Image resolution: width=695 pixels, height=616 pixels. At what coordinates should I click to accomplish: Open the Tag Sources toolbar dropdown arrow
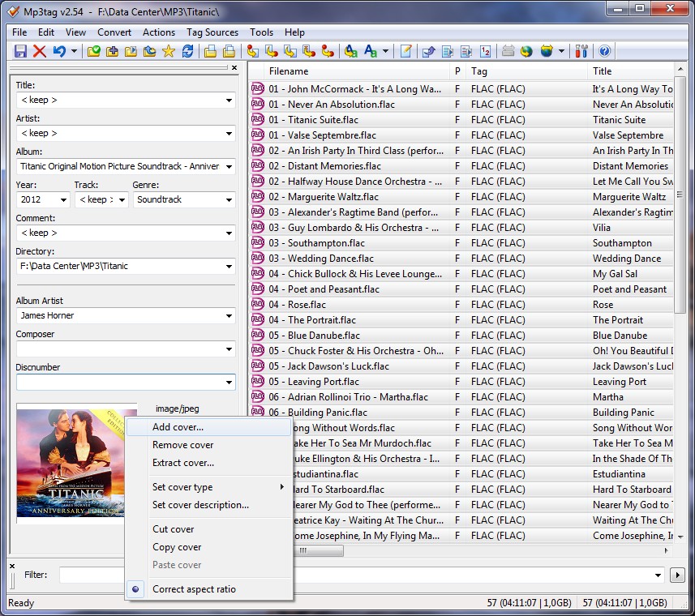click(x=561, y=51)
